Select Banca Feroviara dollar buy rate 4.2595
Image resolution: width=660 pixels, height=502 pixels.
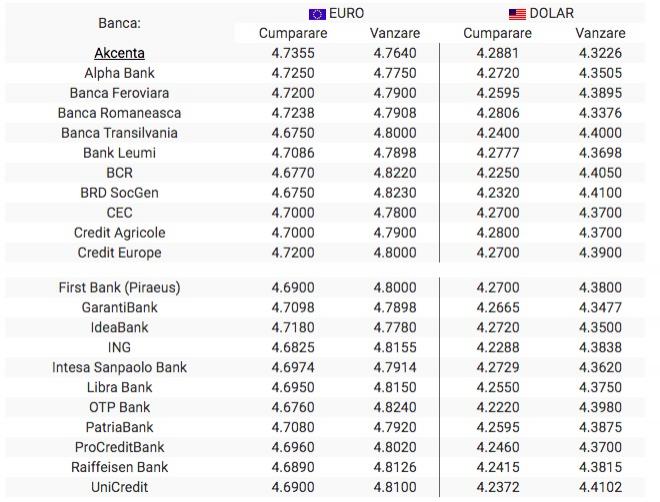click(x=497, y=93)
